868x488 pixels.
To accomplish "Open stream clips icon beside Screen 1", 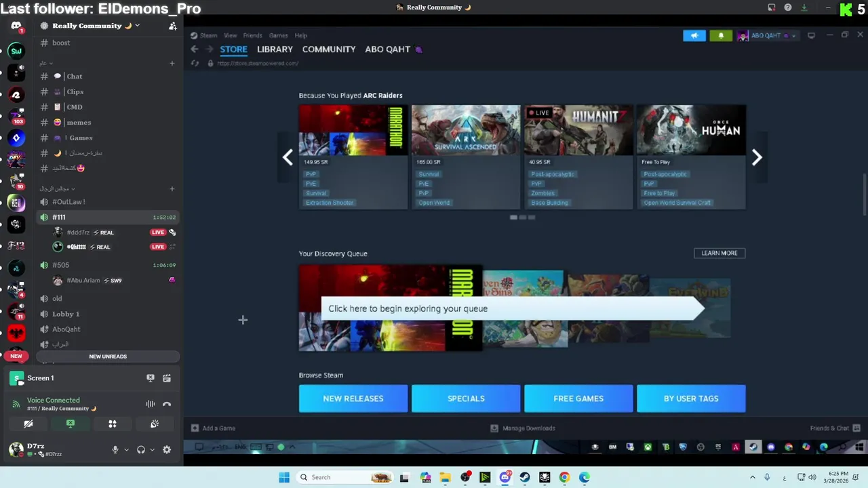I will point(167,378).
